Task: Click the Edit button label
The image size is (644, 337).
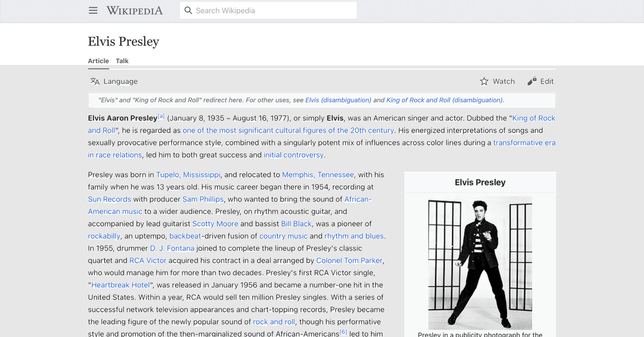Action: [547, 82]
